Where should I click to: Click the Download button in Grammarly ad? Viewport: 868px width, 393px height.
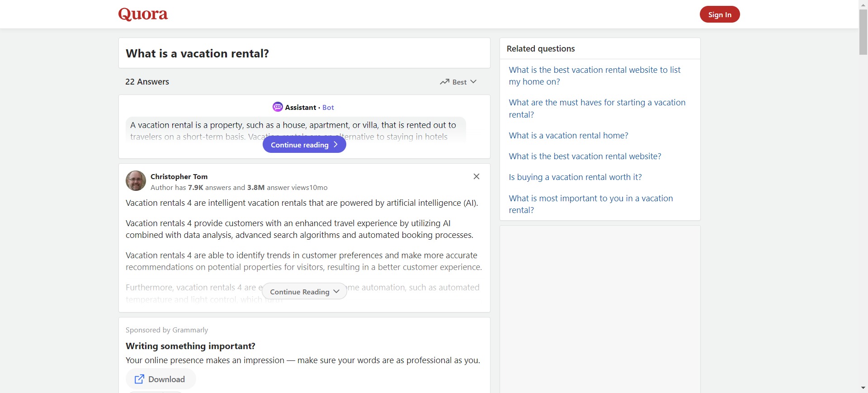tap(161, 379)
